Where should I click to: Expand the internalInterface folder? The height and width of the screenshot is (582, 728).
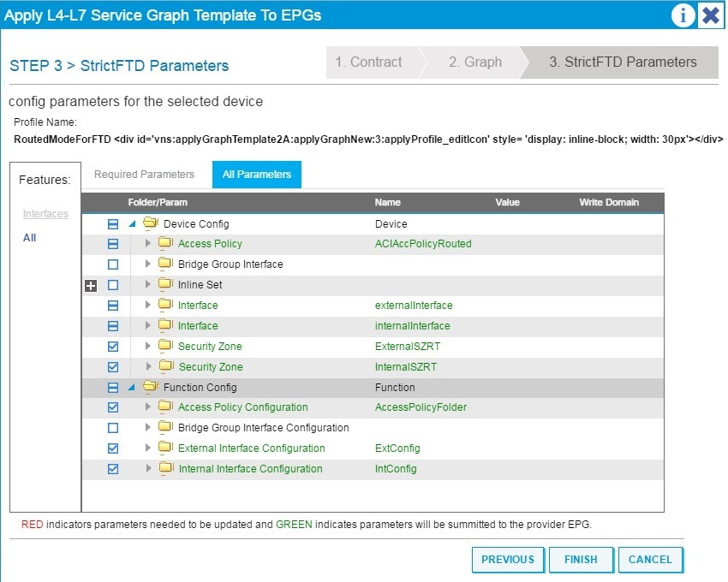147,325
